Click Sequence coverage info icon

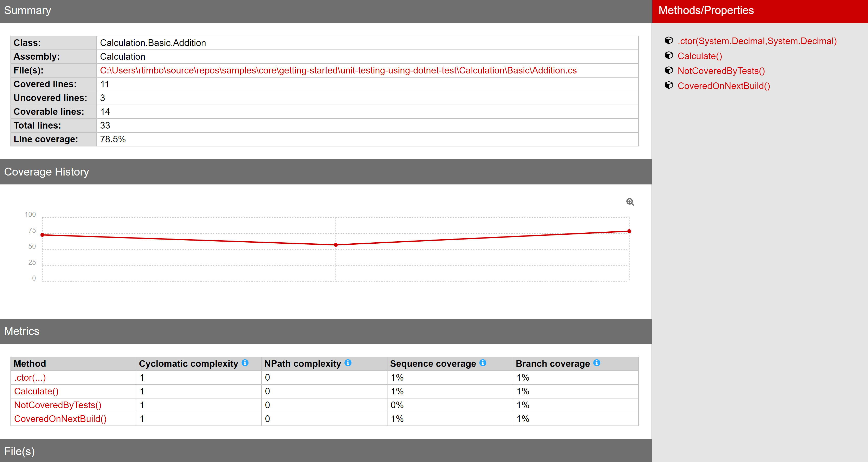483,363
